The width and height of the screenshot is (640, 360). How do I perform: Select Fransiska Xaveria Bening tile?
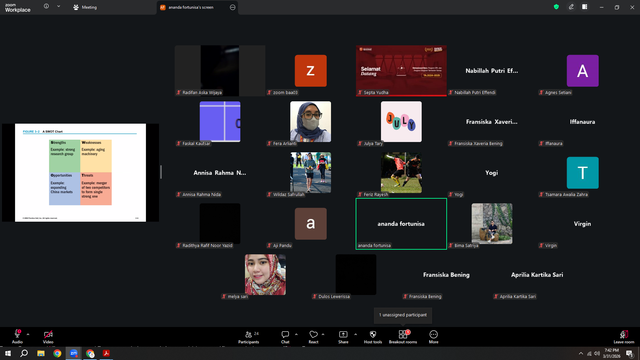(492, 122)
